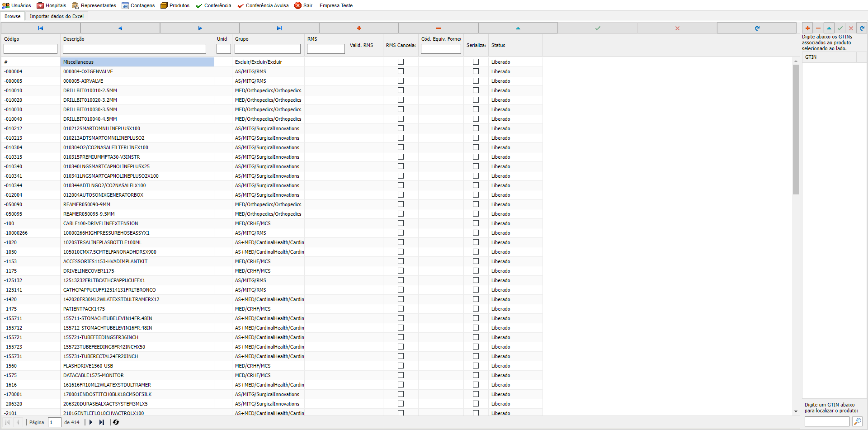Click the refresh arrow in main navigator toolbar
The width and height of the screenshot is (868, 430).
757,28
